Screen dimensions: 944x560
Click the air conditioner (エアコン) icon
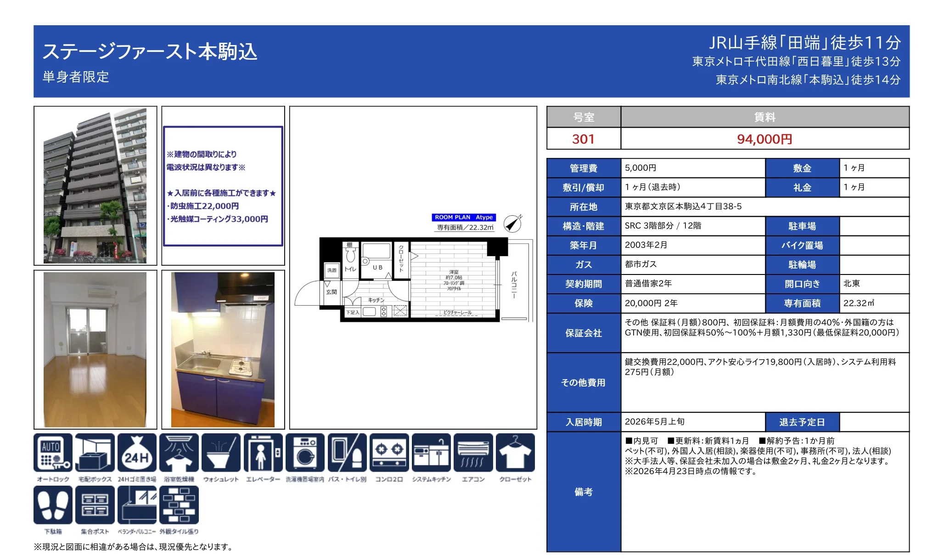[473, 453]
